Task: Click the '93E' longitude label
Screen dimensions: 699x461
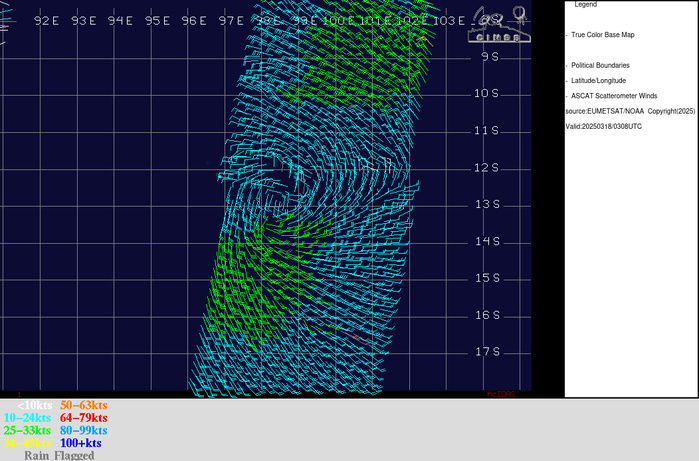Action: [83, 21]
